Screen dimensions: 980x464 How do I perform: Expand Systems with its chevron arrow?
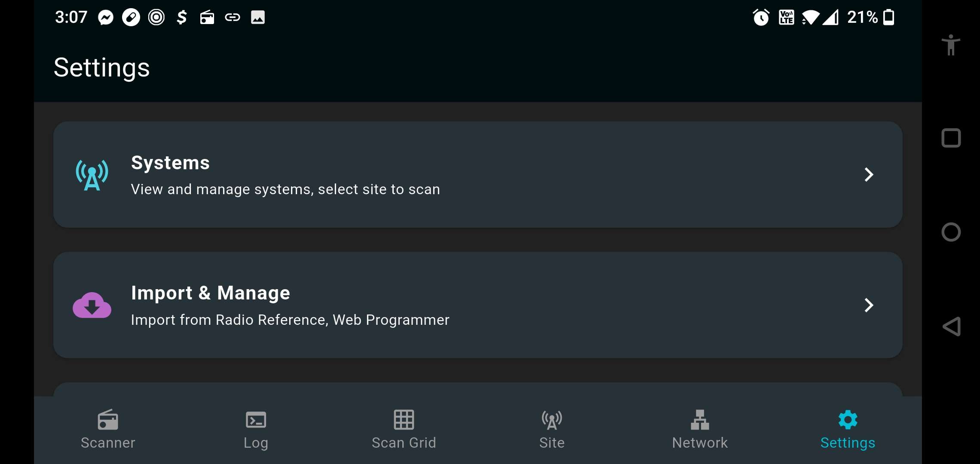point(869,174)
